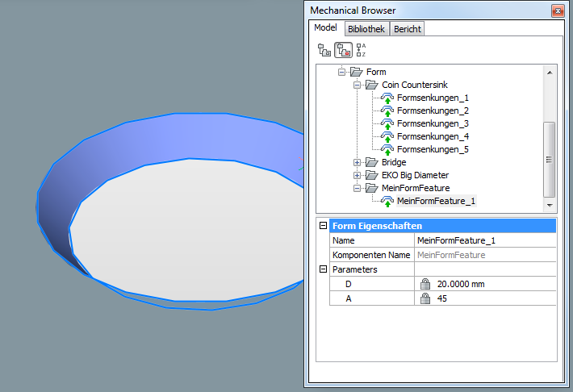Click the tree scrollbar down arrow
This screenshot has width=573, height=392.
coord(550,207)
